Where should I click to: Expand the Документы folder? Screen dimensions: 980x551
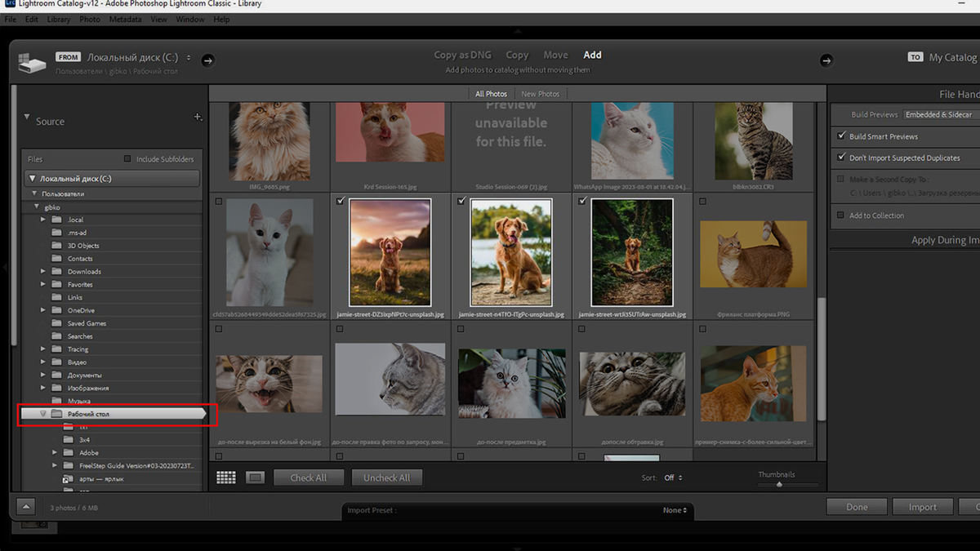click(43, 375)
